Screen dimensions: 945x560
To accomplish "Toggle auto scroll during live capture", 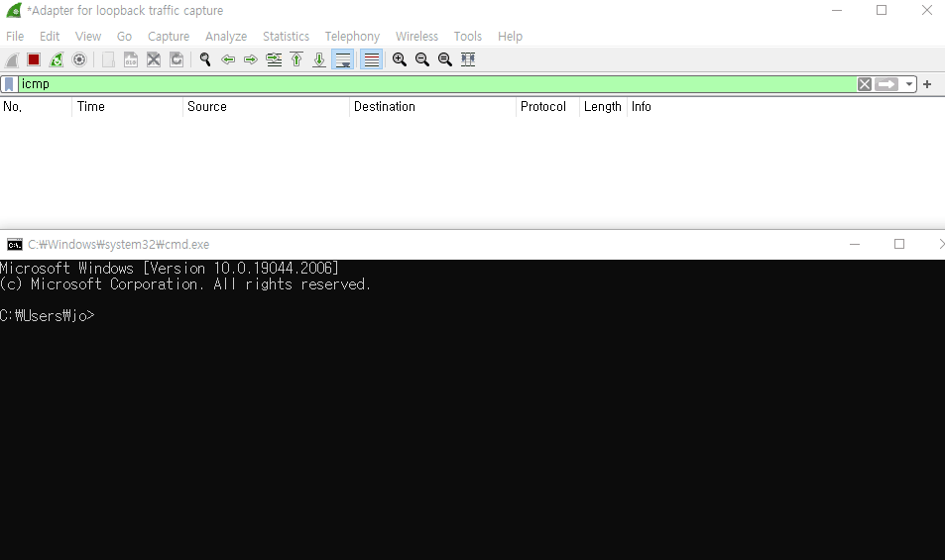I will pyautogui.click(x=343, y=59).
